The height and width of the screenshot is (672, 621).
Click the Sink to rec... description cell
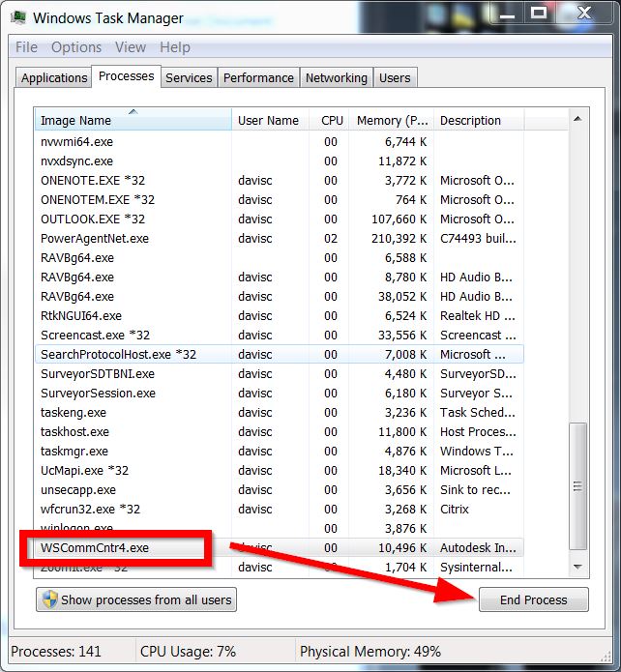coord(475,490)
